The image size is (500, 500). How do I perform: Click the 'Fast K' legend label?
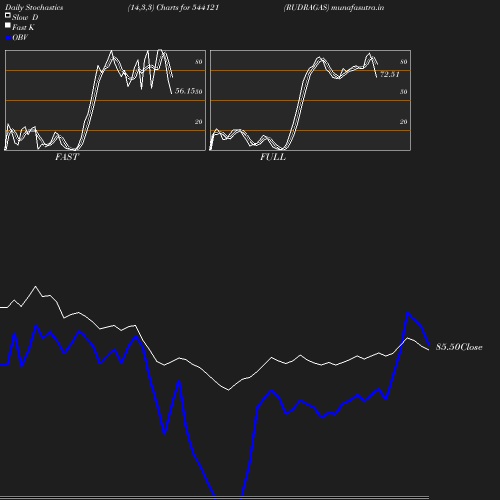pyautogui.click(x=23, y=27)
